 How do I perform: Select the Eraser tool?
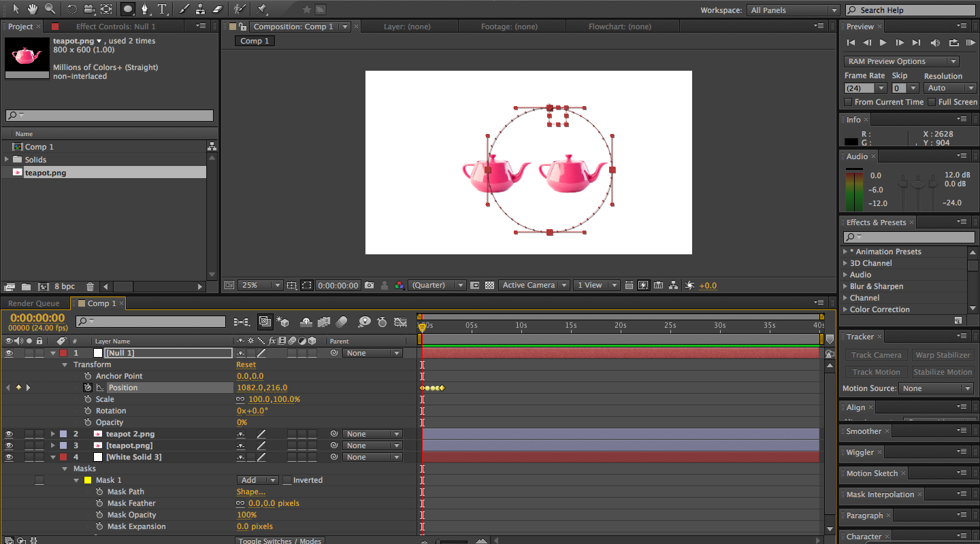[217, 9]
